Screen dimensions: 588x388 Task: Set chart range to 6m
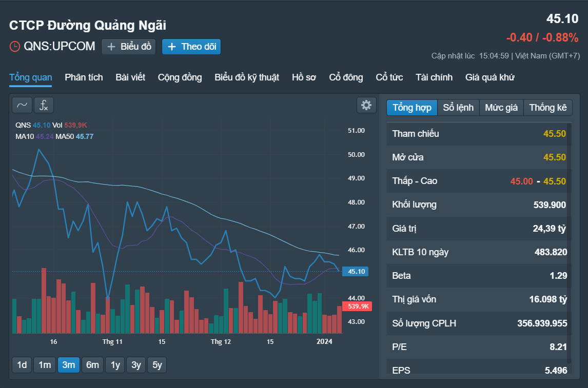(93, 365)
